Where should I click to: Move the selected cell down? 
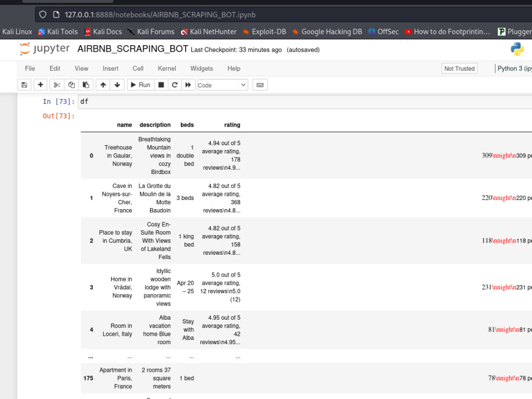click(x=116, y=85)
